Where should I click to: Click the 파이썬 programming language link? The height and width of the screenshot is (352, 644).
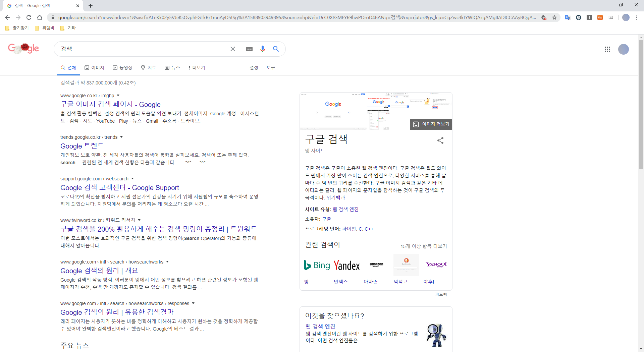click(x=349, y=229)
